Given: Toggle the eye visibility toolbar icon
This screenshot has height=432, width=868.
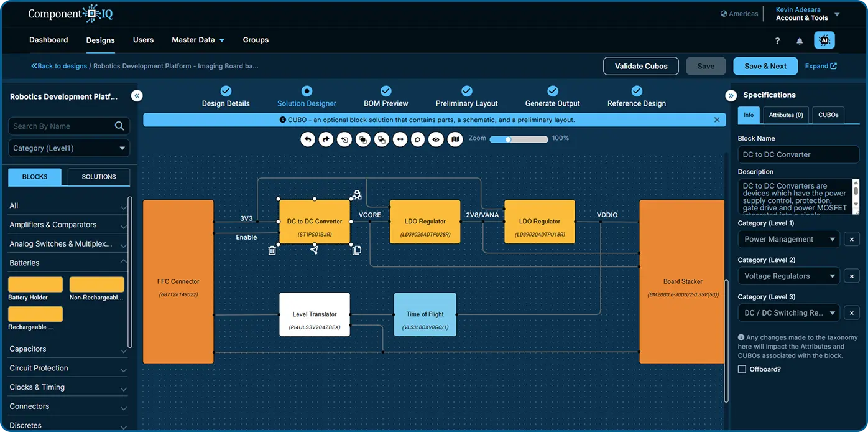Looking at the screenshot, I should click(436, 139).
